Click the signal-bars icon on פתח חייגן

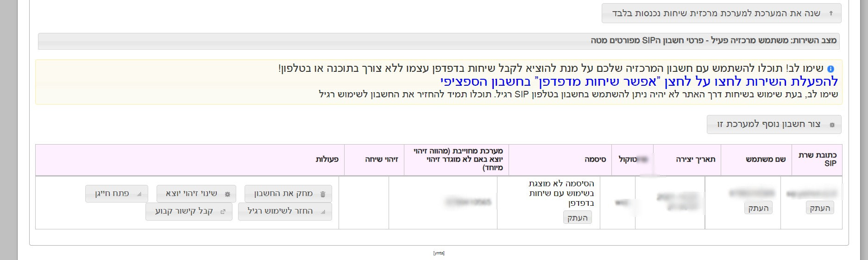139,194
